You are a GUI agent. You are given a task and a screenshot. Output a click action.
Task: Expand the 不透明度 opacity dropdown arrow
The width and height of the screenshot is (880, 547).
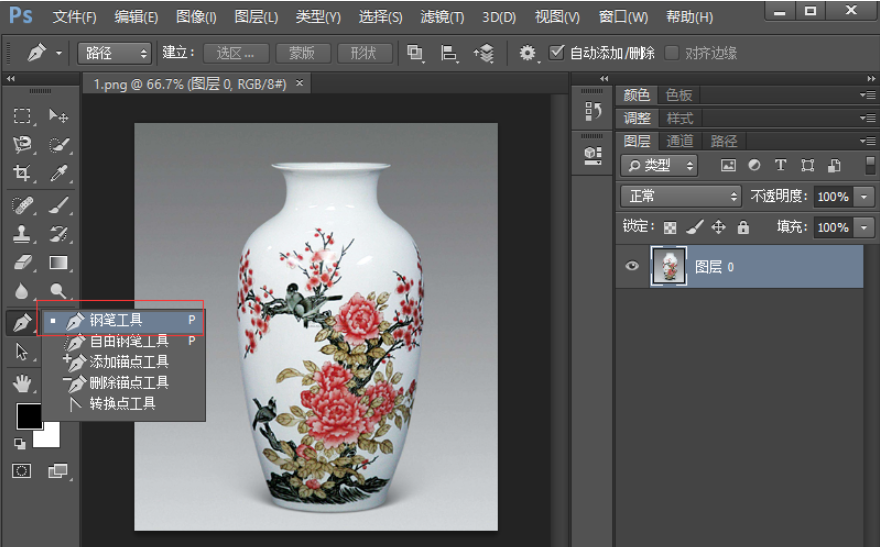click(x=865, y=196)
